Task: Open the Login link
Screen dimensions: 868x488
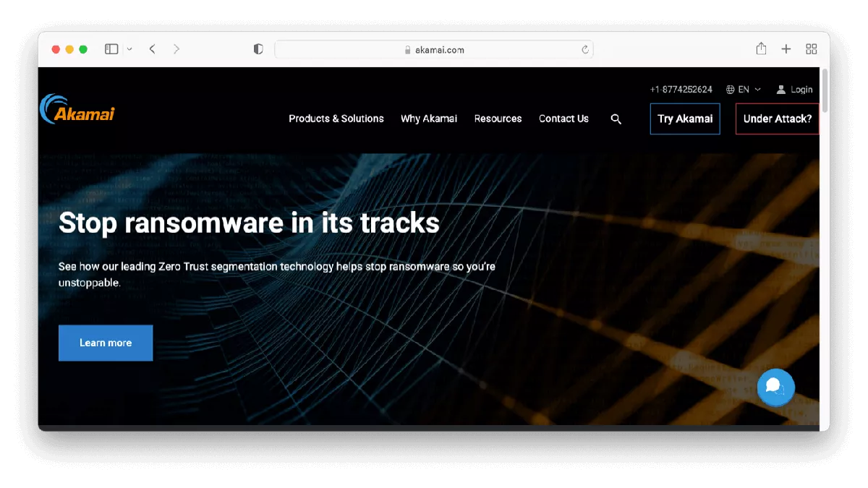Action: click(x=794, y=90)
